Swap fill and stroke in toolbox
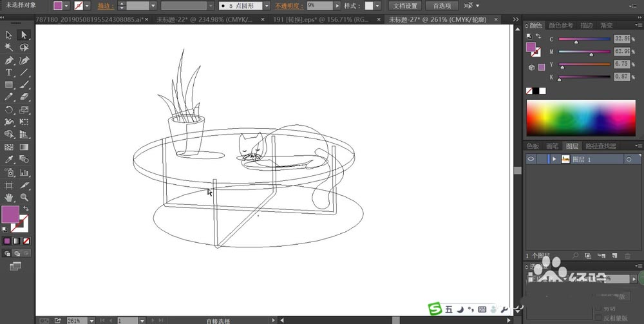 26,209
